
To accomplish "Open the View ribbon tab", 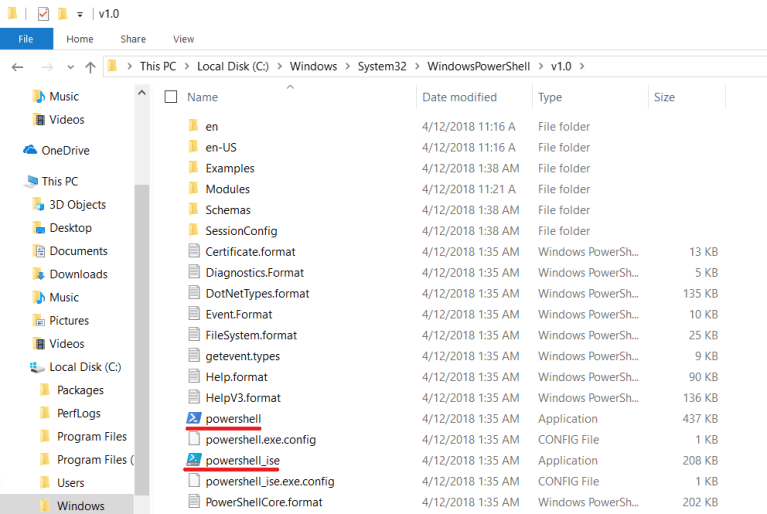I will [183, 39].
